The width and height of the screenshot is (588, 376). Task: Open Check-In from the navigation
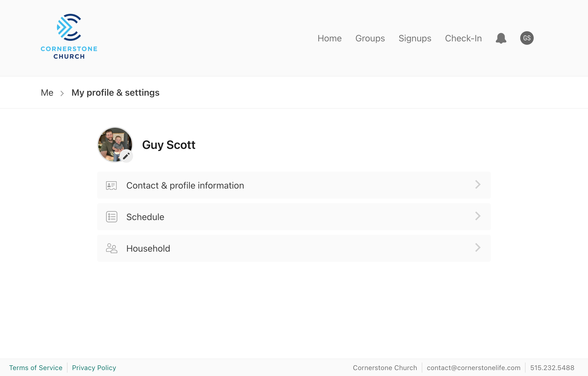pyautogui.click(x=463, y=38)
